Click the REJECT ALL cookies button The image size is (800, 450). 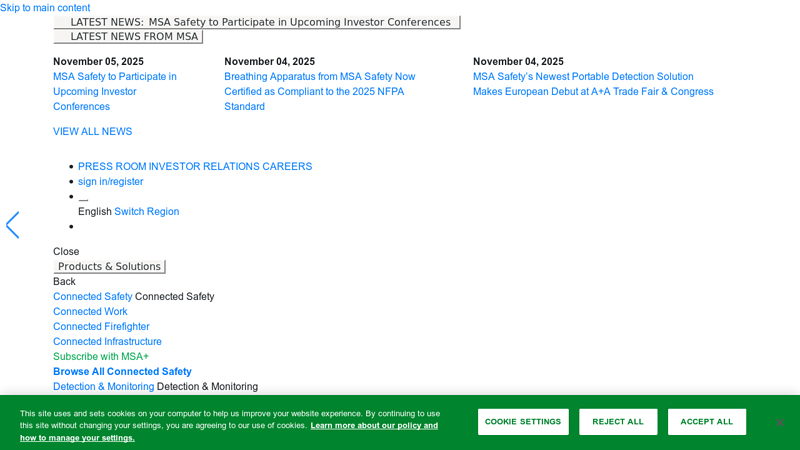tap(618, 422)
